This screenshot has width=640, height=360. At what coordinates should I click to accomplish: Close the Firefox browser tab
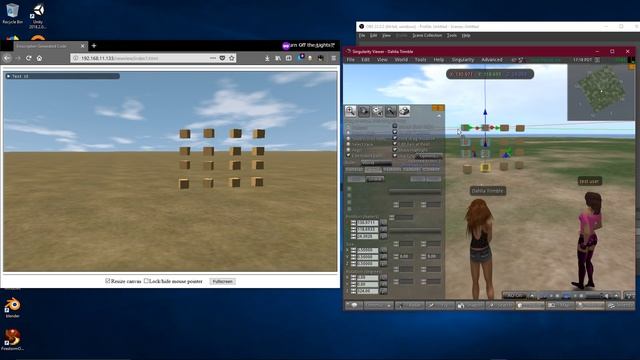tap(82, 46)
